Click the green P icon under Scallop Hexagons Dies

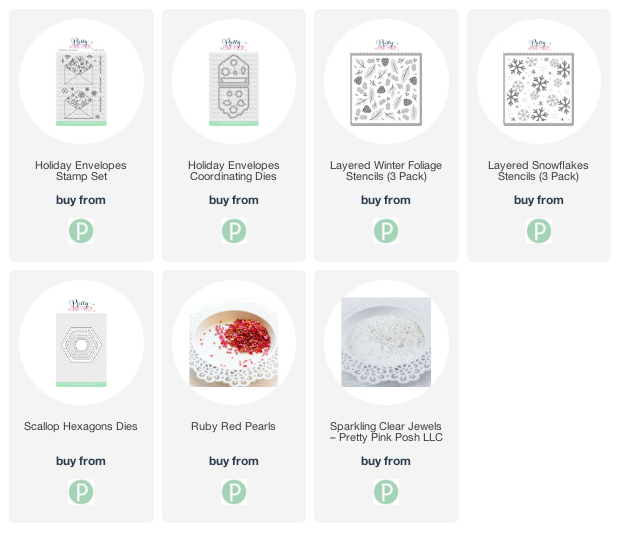click(x=81, y=492)
